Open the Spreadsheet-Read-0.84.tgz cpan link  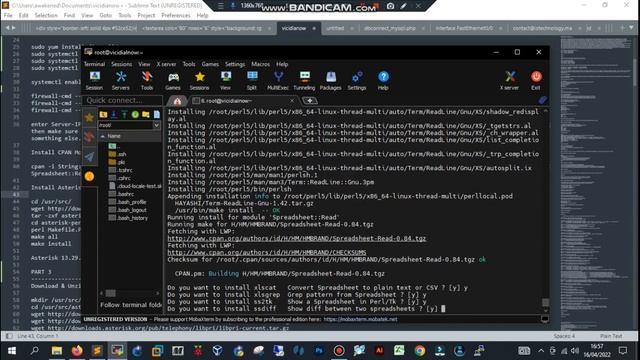click(297, 238)
